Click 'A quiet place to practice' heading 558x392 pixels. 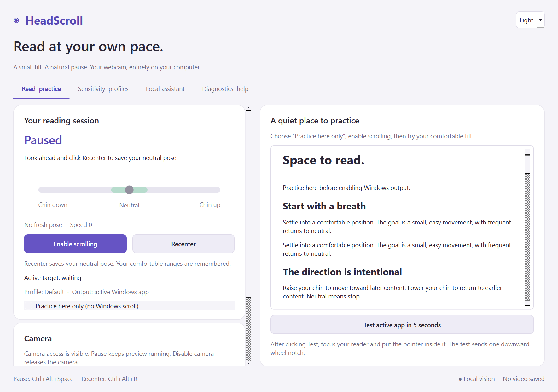[x=315, y=121]
